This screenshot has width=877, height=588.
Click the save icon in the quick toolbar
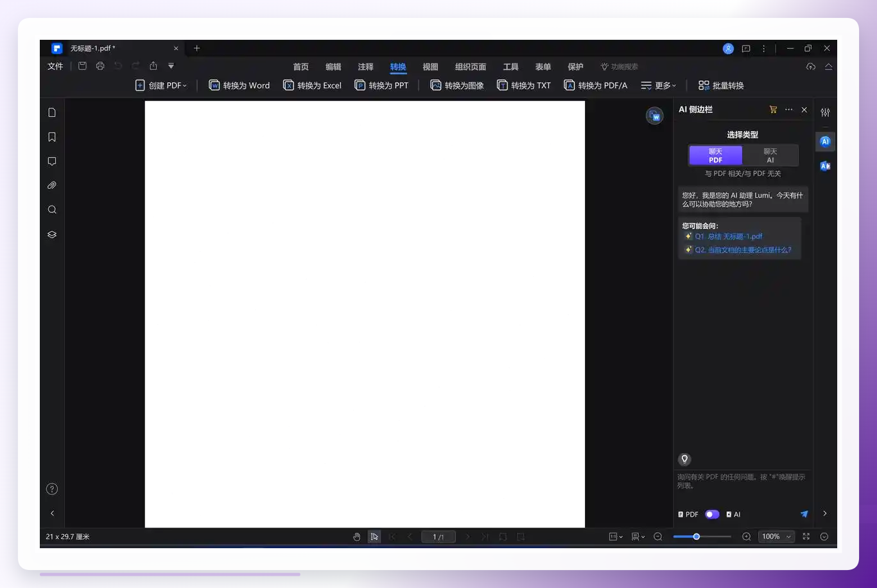click(82, 66)
